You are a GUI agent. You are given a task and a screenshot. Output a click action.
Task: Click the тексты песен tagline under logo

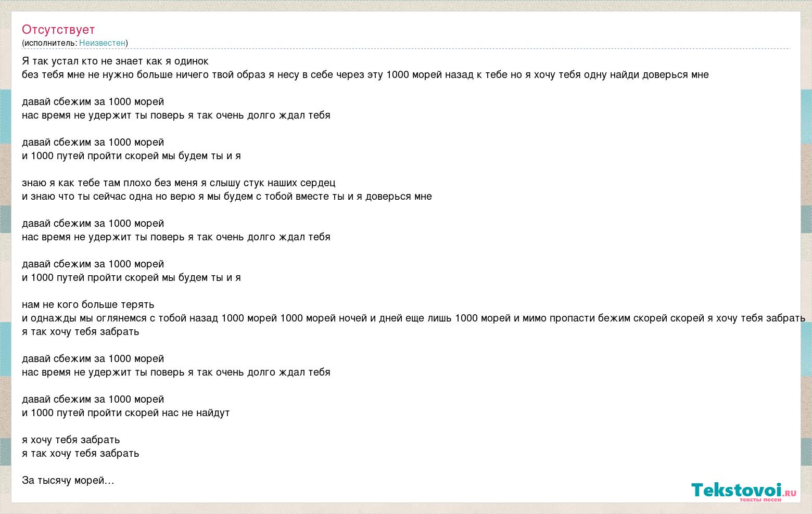click(x=760, y=499)
